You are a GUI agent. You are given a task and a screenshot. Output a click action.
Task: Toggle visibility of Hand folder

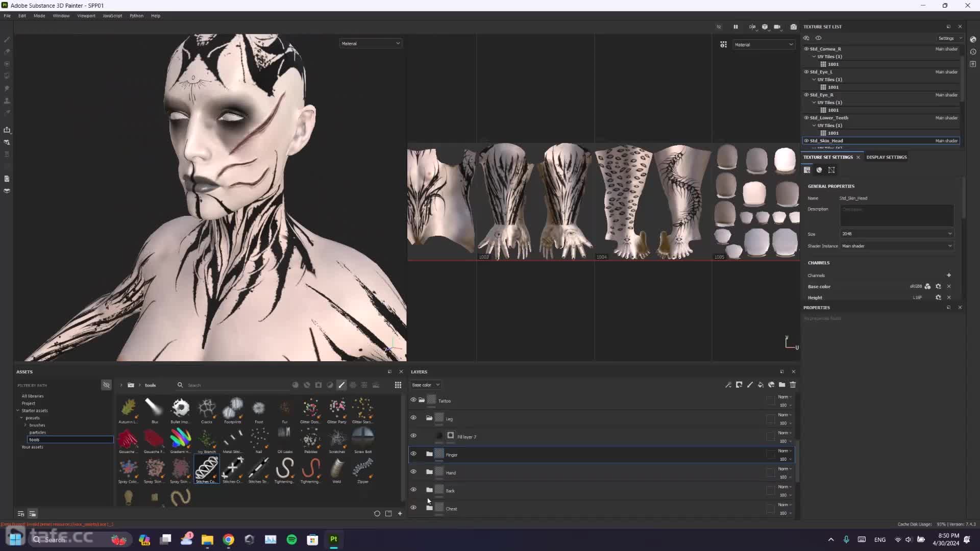[413, 471]
